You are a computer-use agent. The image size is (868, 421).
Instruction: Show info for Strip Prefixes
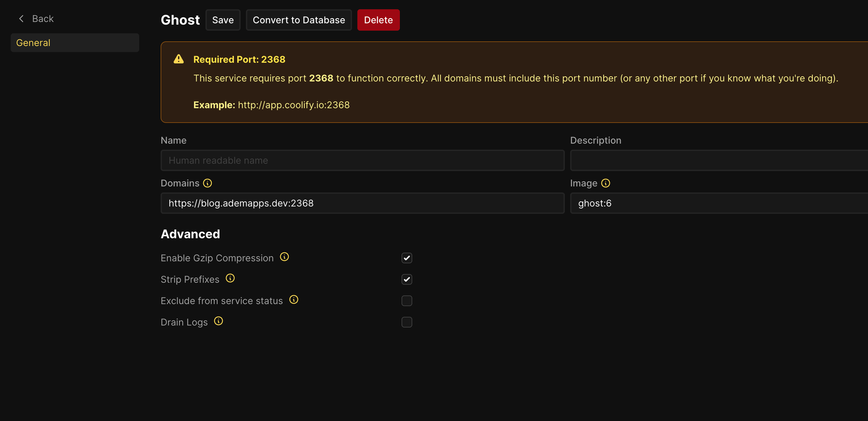point(230,278)
